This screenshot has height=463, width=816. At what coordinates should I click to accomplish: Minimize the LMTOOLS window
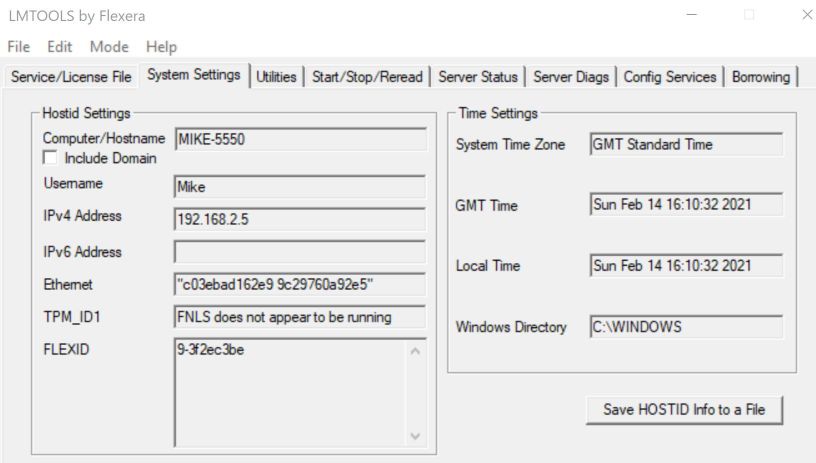(692, 15)
